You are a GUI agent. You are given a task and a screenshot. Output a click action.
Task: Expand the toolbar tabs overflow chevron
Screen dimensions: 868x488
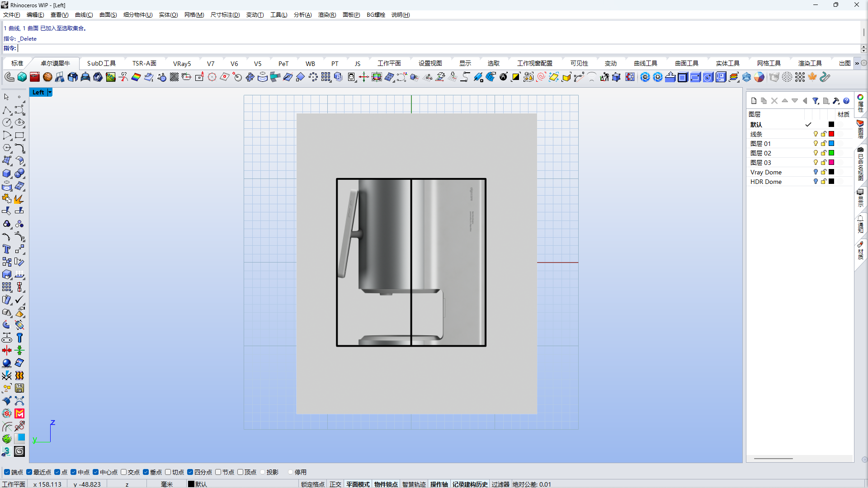[x=857, y=63]
